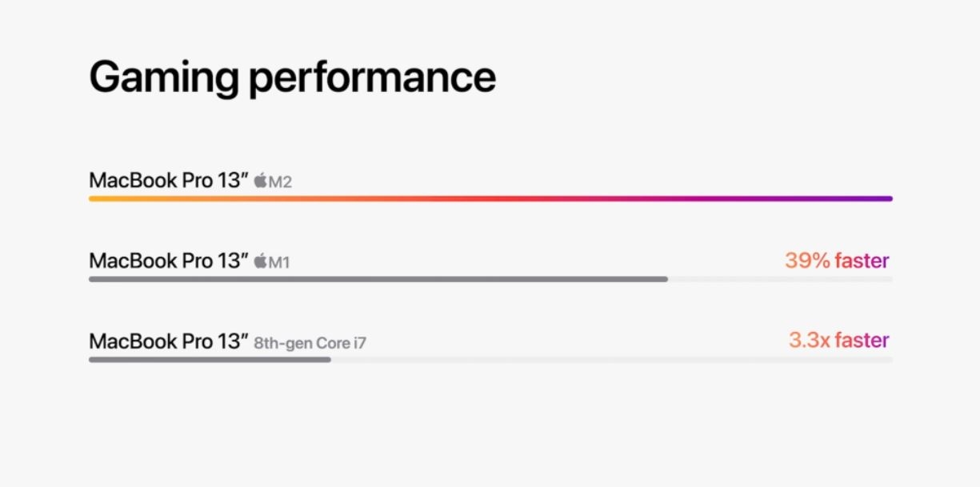Click the filled gray Core i7 performance bar
Viewport: 980px width, 487px height.
(208, 360)
